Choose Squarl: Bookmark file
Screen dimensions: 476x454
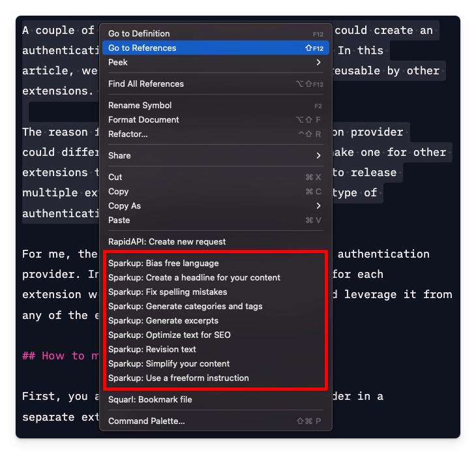(216, 399)
